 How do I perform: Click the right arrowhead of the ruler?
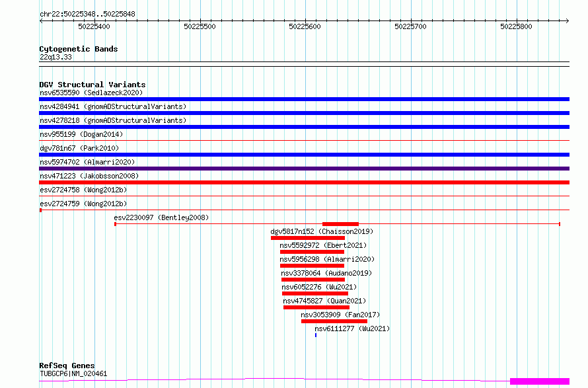[568, 20]
